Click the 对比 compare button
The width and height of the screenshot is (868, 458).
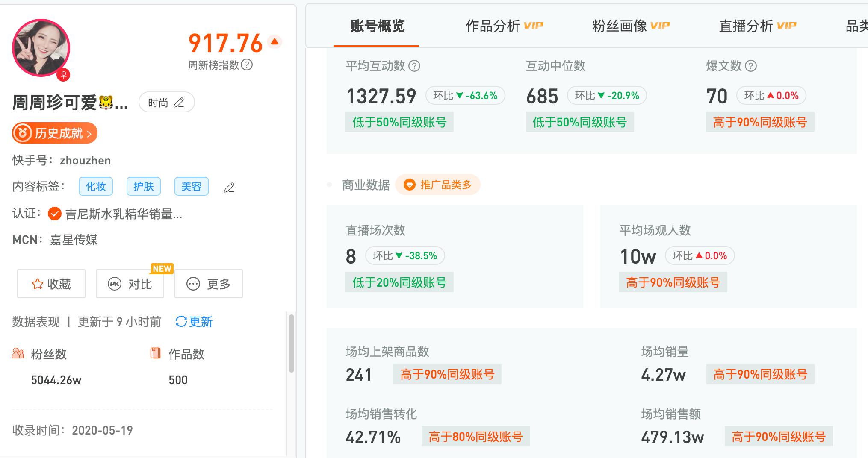coord(130,284)
